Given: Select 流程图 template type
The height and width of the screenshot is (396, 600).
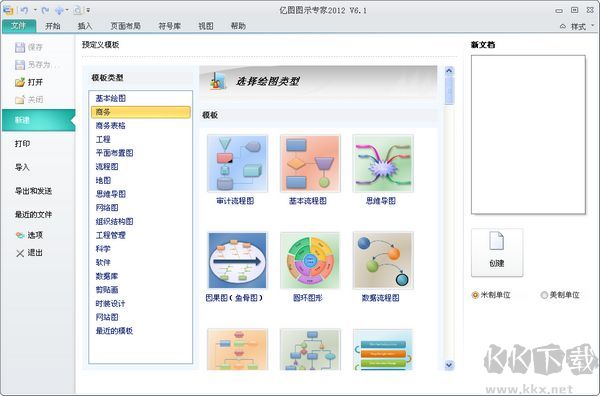Looking at the screenshot, I should 106,167.
